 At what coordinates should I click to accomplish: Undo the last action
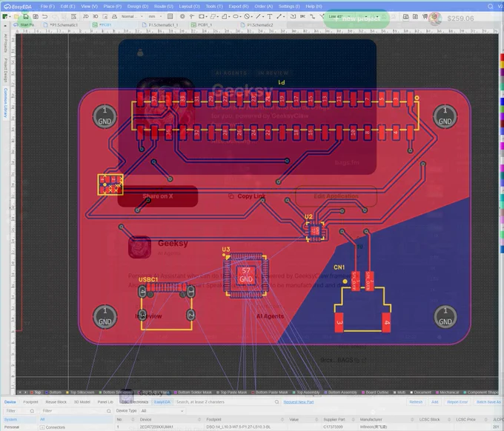(44, 16)
